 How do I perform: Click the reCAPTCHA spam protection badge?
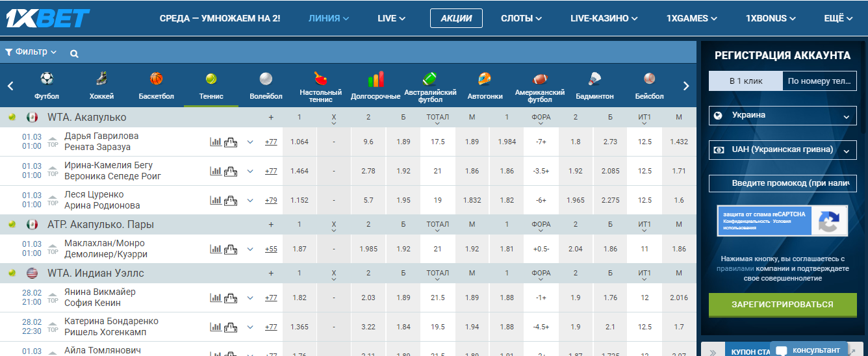[782, 221]
